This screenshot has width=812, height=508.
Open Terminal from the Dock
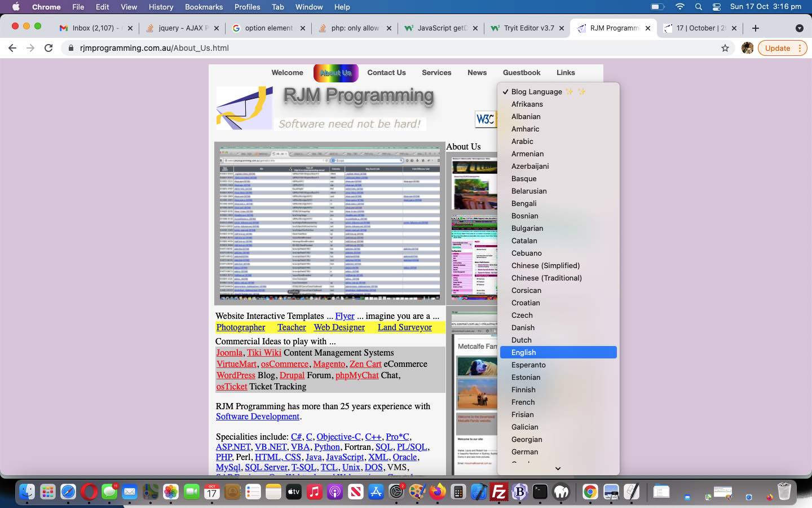tap(540, 492)
